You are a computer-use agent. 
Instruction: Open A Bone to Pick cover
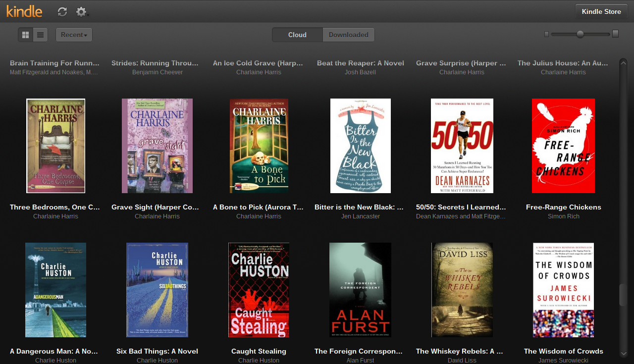[259, 146]
